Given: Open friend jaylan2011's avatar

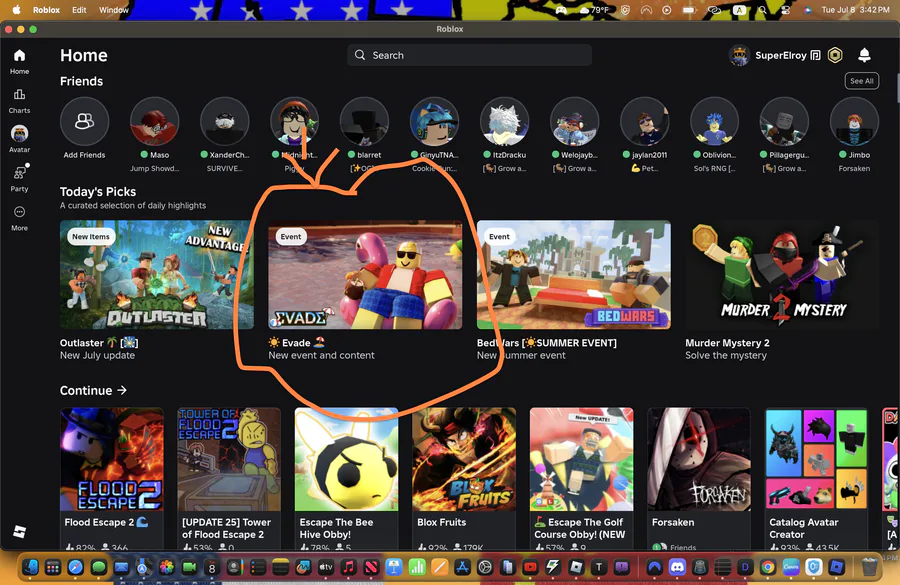Looking at the screenshot, I should (x=645, y=121).
